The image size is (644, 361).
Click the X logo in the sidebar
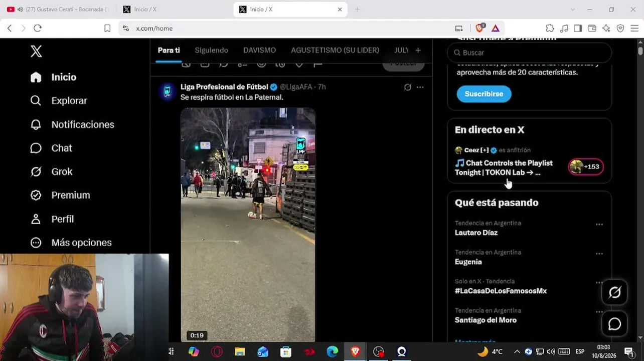36,51
